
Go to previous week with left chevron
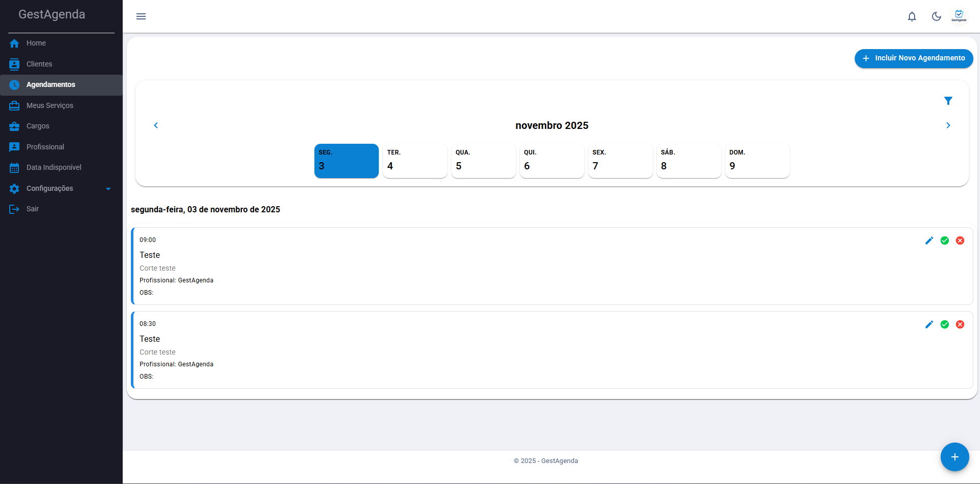(156, 125)
